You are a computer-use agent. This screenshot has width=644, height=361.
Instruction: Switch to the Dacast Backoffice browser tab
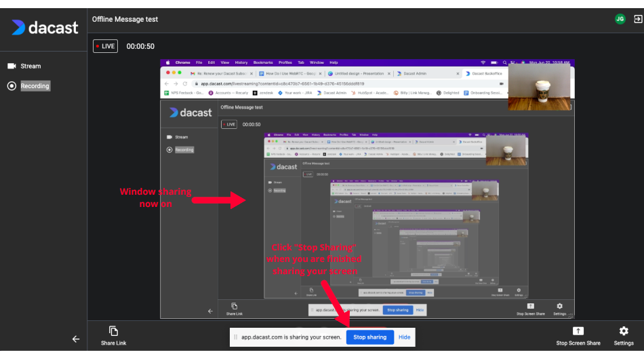[487, 73]
